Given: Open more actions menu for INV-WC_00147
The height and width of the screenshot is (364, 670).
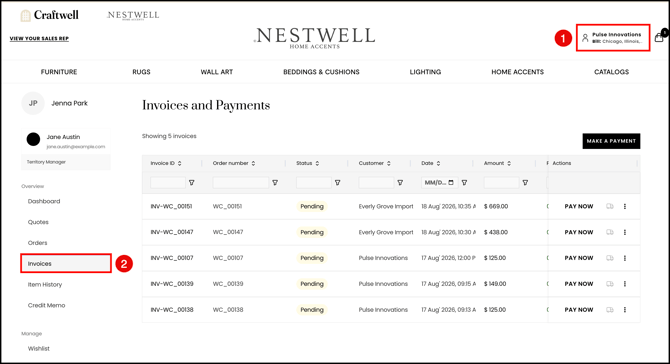Looking at the screenshot, I should click(x=625, y=232).
